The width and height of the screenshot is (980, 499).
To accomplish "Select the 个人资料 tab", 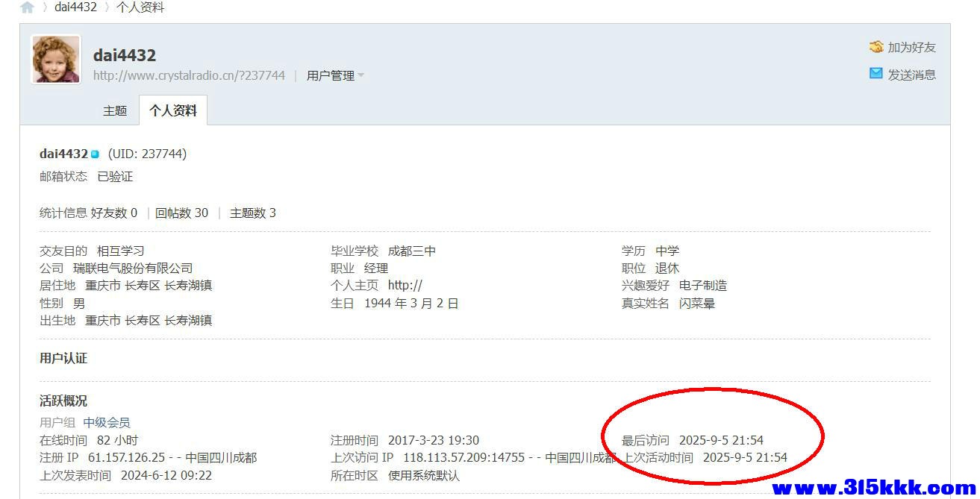I will [173, 110].
